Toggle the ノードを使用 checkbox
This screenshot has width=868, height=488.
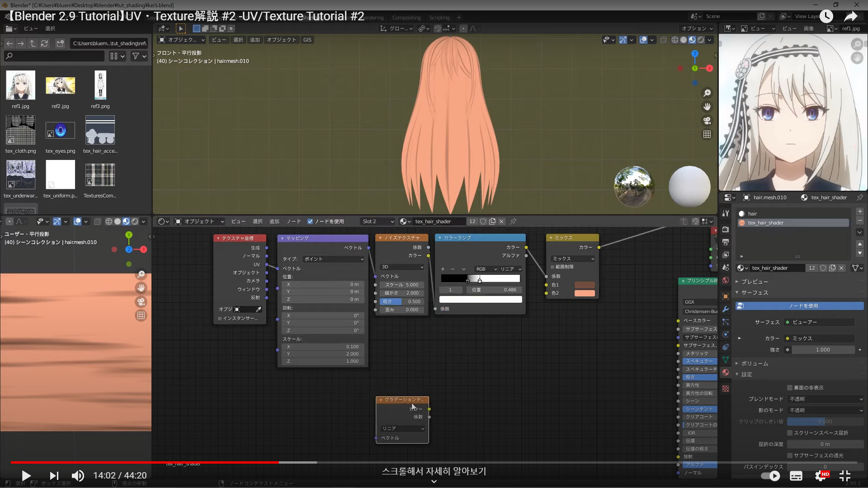point(310,221)
